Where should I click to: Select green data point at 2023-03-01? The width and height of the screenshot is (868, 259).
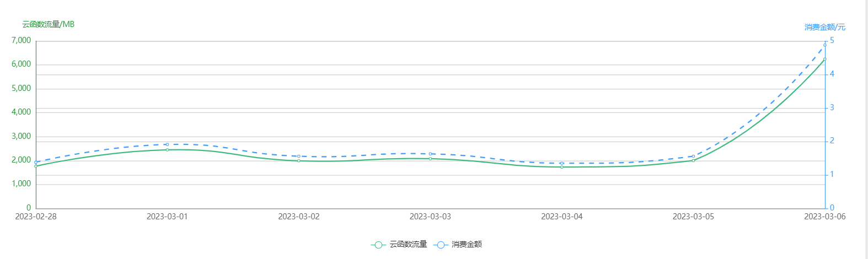167,149
